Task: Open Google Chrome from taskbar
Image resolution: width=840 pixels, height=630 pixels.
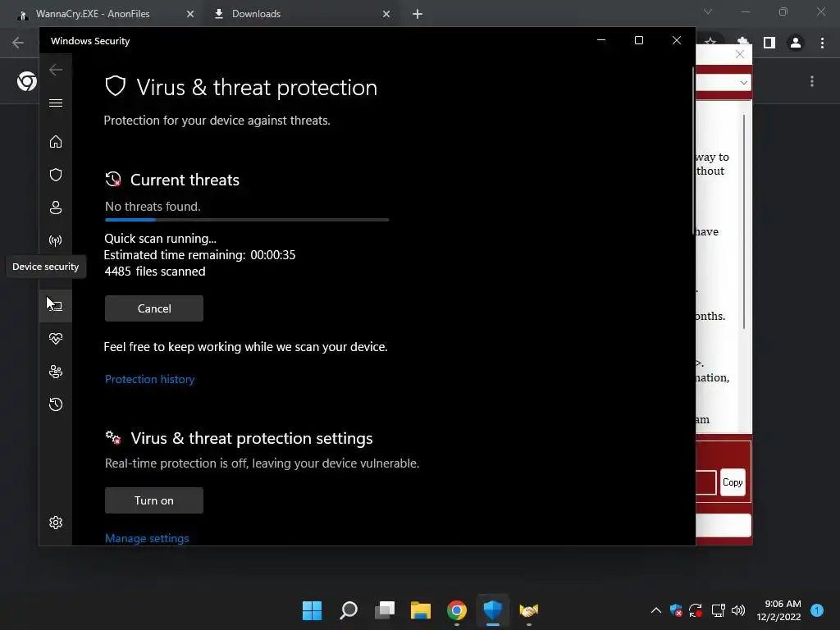Action: point(457,610)
